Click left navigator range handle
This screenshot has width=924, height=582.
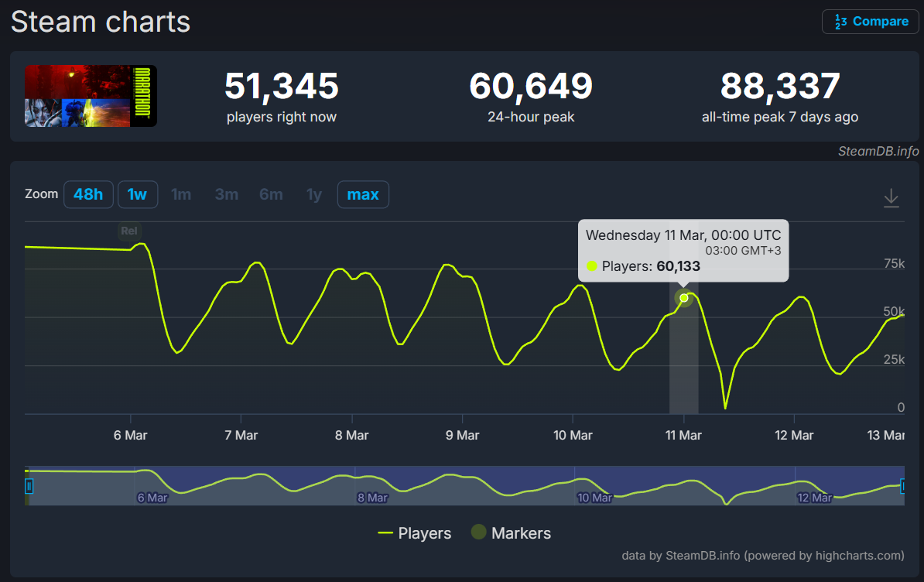tap(29, 486)
